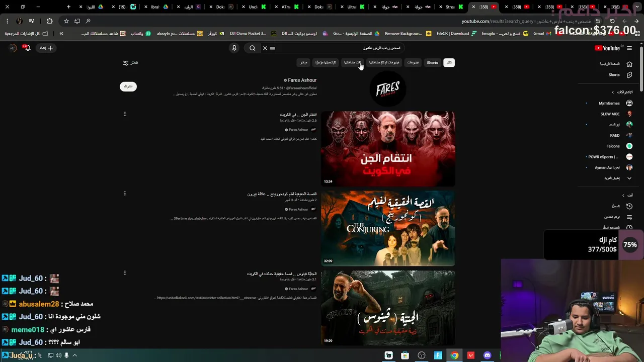Select the Recently uploaded filter chip
This screenshot has height=362, width=644.
pyautogui.click(x=326, y=63)
